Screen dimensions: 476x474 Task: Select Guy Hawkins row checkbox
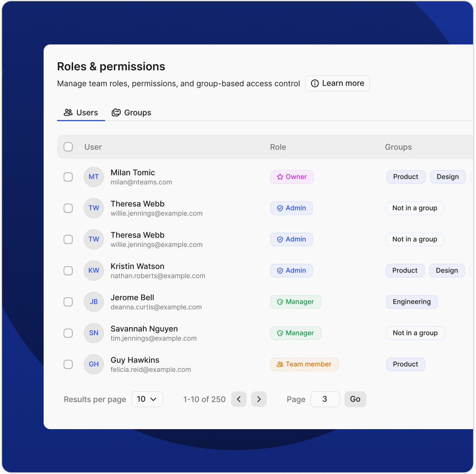pyautogui.click(x=68, y=364)
